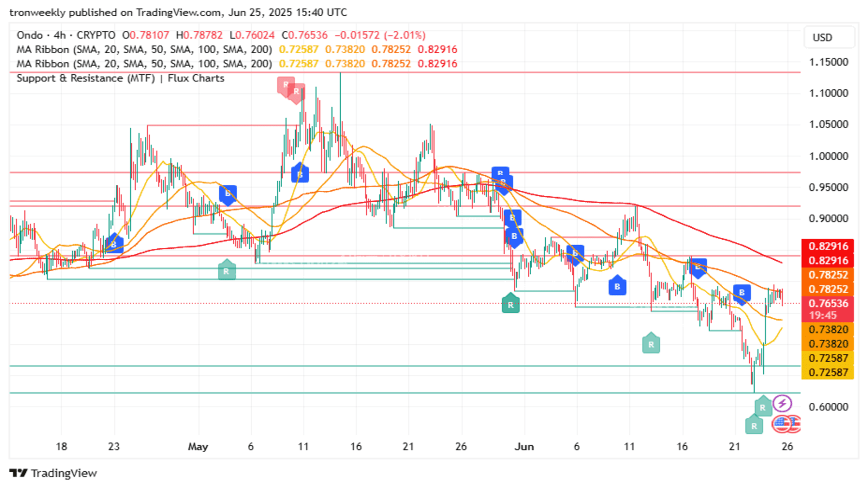Click the 1.00000 price axis label
This screenshot has height=488, width=868.
coord(828,156)
